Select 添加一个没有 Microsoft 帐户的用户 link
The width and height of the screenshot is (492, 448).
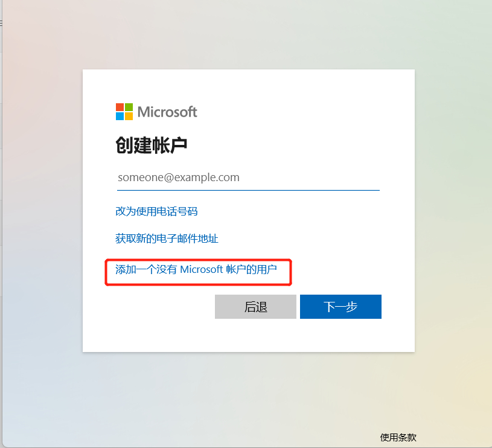coord(196,269)
